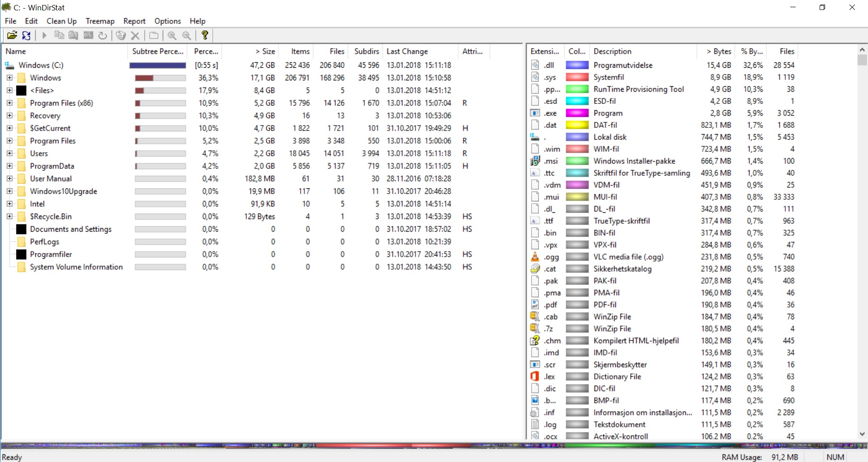
Task: Select the Programfiler row
Action: tap(244, 254)
